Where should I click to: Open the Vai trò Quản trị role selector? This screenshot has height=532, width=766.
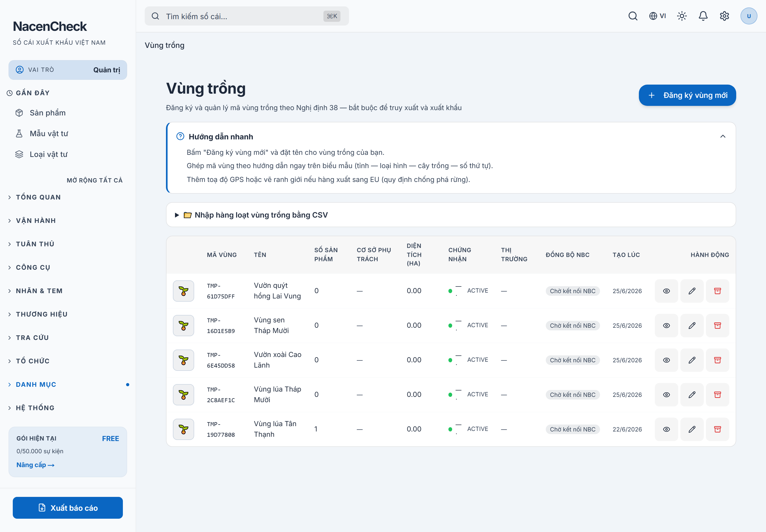pos(68,70)
